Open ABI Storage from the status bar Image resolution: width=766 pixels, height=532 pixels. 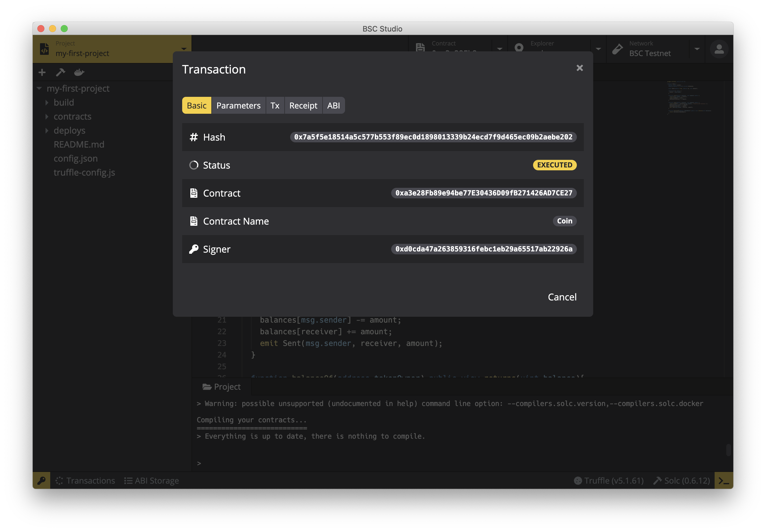(152, 480)
